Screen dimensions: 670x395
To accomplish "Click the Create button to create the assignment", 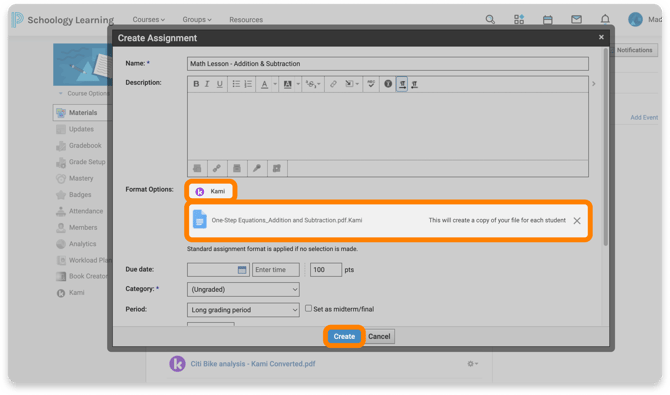I will click(x=344, y=336).
